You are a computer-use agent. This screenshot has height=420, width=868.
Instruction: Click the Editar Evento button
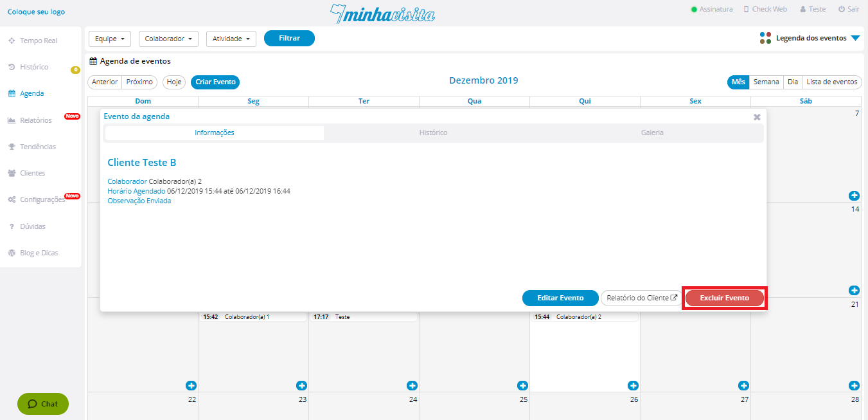(x=560, y=298)
